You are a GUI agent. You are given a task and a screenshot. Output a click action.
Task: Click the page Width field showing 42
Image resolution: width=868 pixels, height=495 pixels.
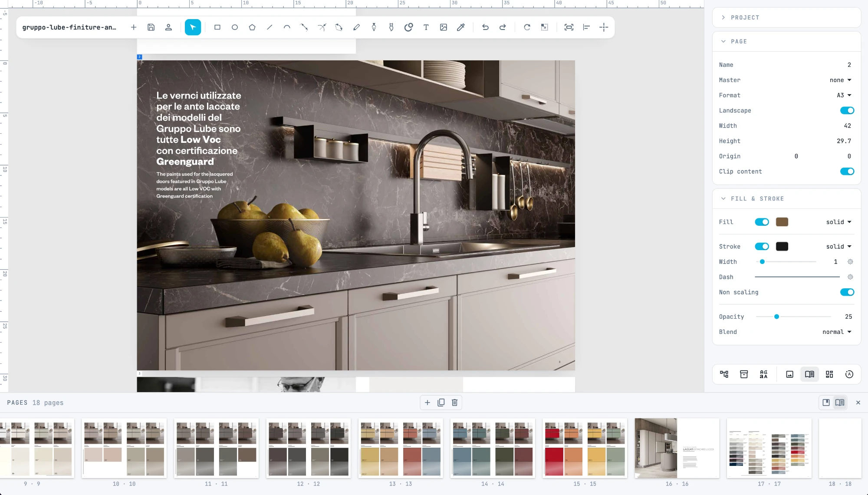click(847, 126)
